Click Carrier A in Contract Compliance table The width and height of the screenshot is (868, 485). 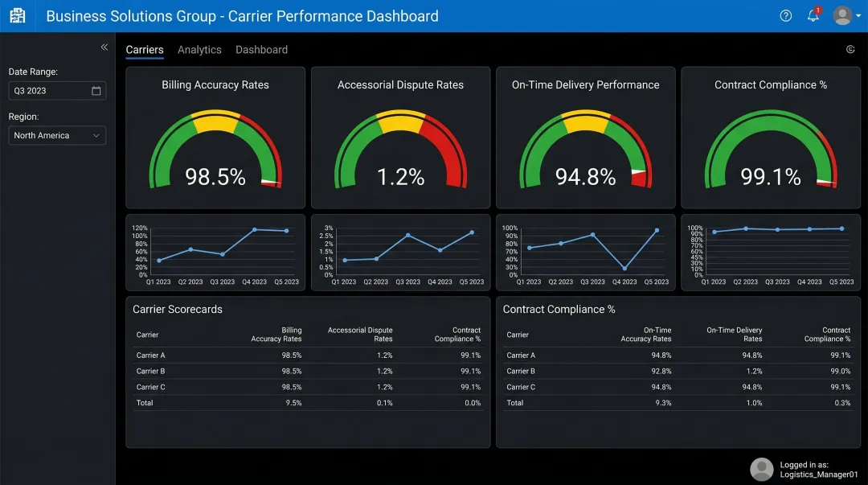pos(521,356)
